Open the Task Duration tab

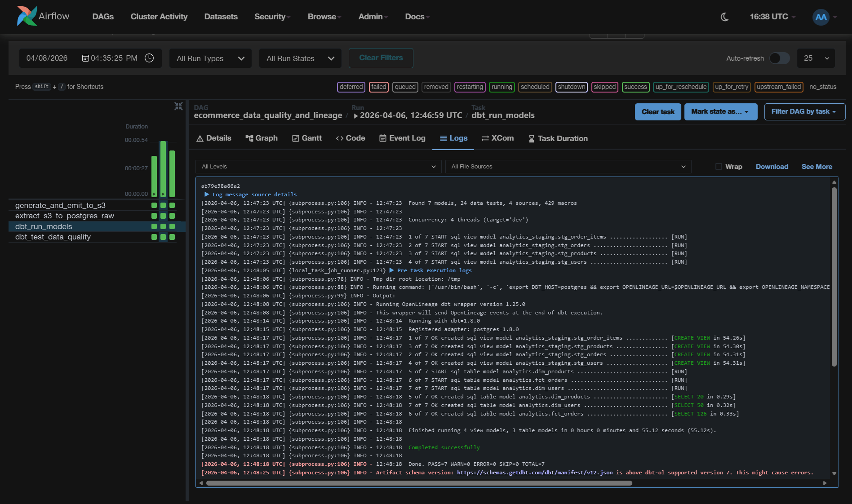point(558,138)
